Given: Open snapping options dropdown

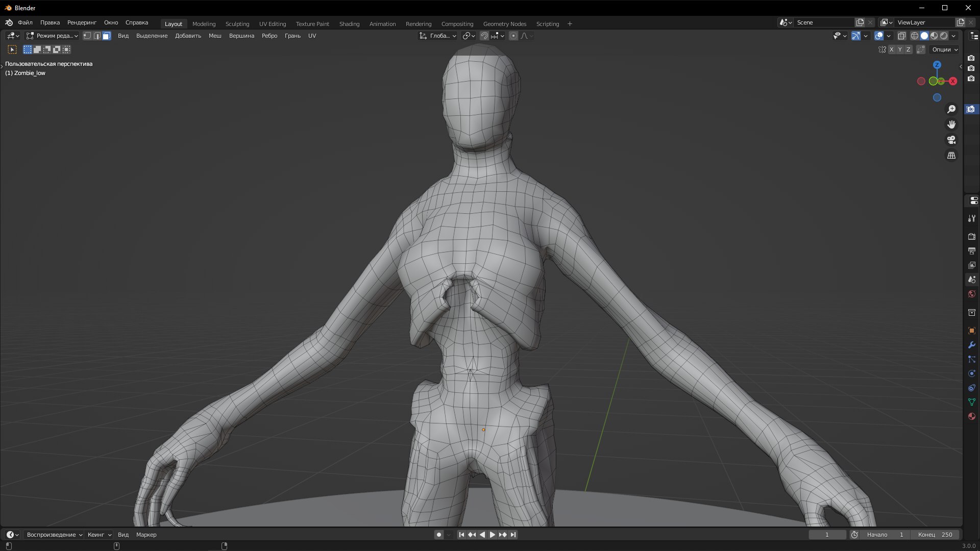Looking at the screenshot, I should (x=498, y=36).
